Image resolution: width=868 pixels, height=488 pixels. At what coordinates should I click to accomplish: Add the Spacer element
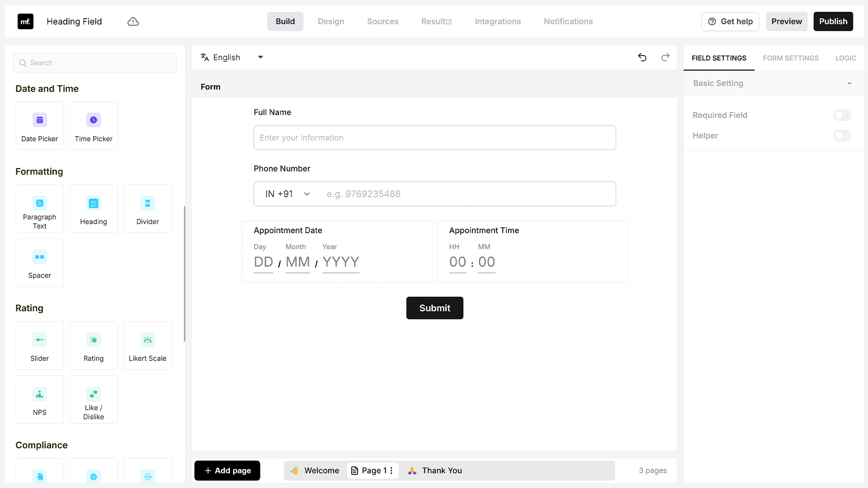click(x=40, y=263)
